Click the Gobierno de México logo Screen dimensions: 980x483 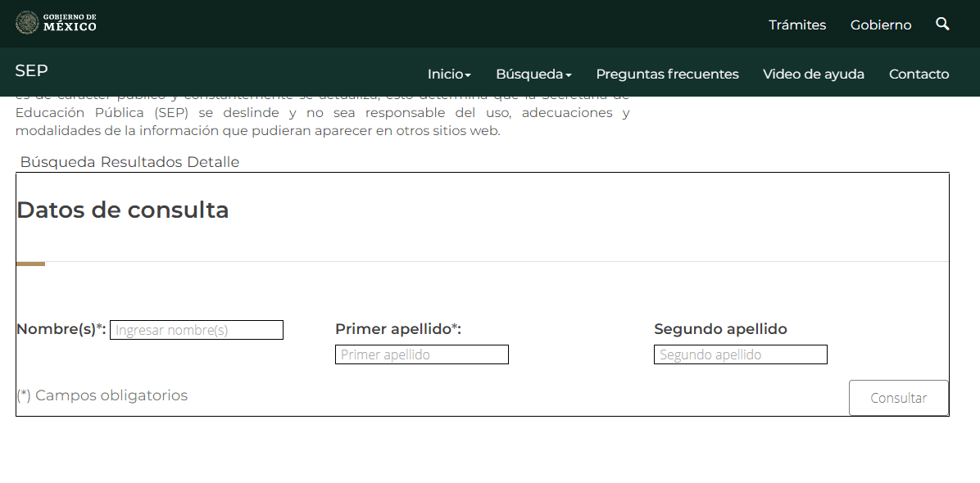[56, 22]
